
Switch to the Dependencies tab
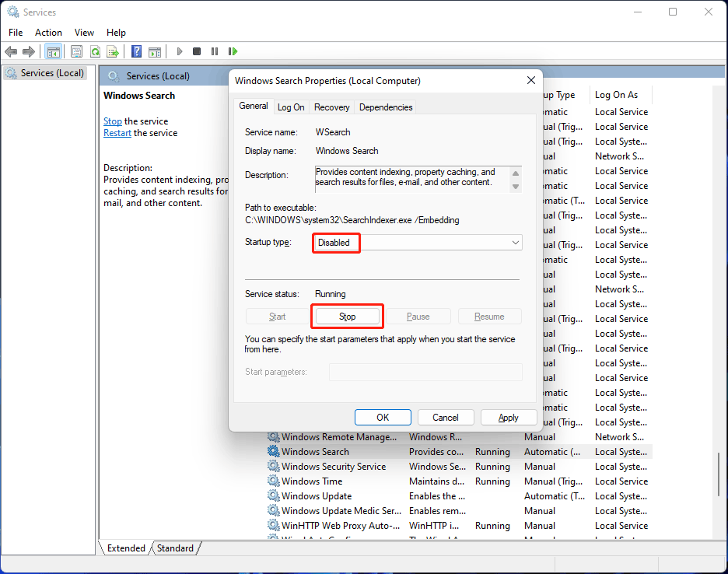pos(385,107)
